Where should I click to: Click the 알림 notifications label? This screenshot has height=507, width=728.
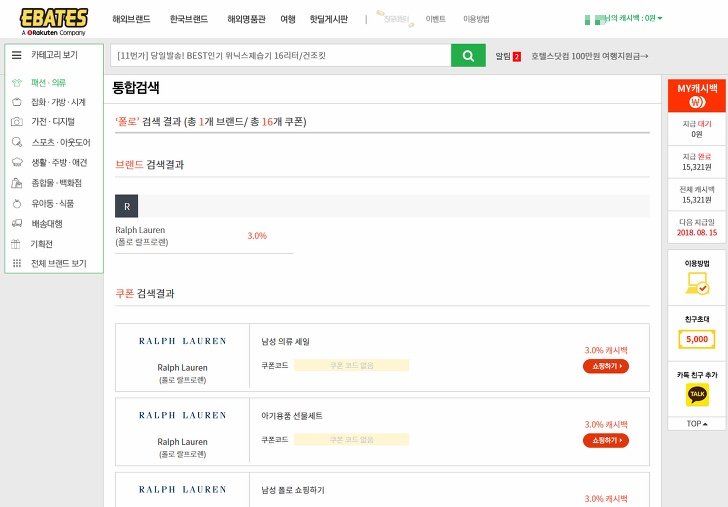(503, 56)
